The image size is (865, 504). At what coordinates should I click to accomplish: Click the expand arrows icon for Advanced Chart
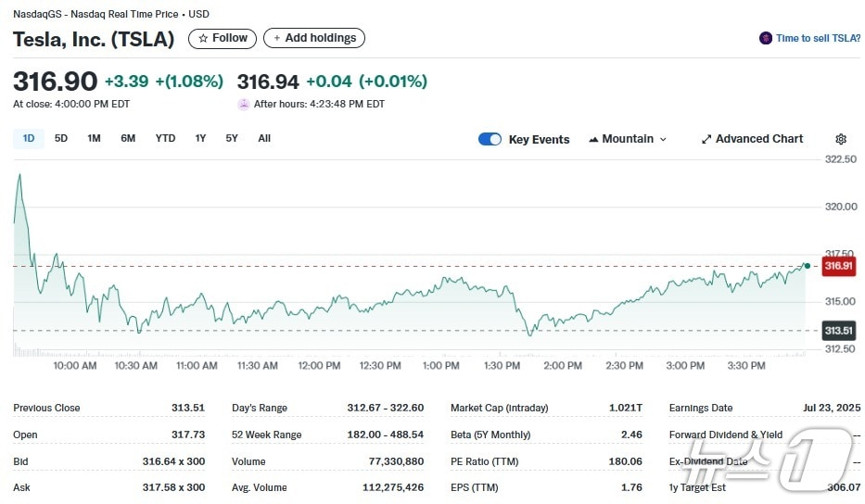click(x=706, y=139)
